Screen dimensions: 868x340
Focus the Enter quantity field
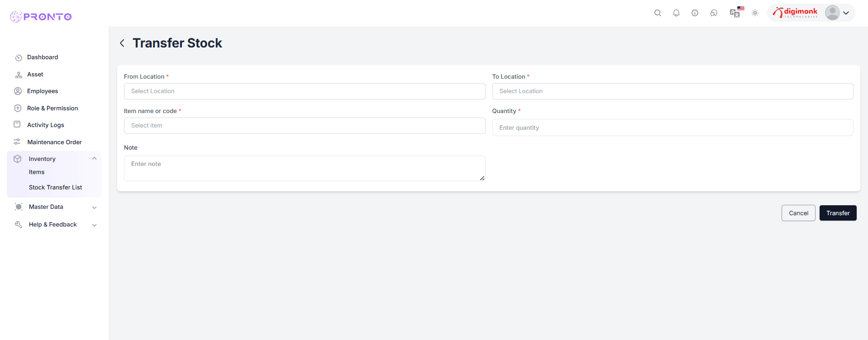(672, 128)
